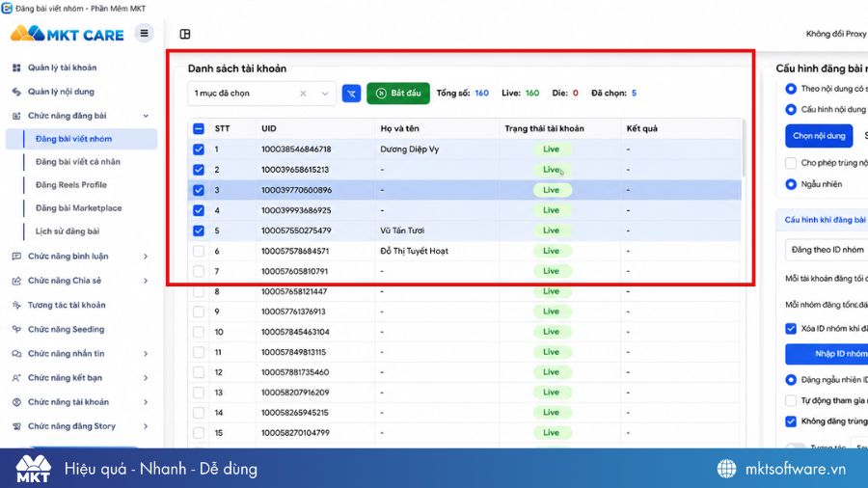Viewport: 868px width, 488px height.
Task: Expand Chức năng nhắn tin submenu chevron
Action: coord(146,354)
